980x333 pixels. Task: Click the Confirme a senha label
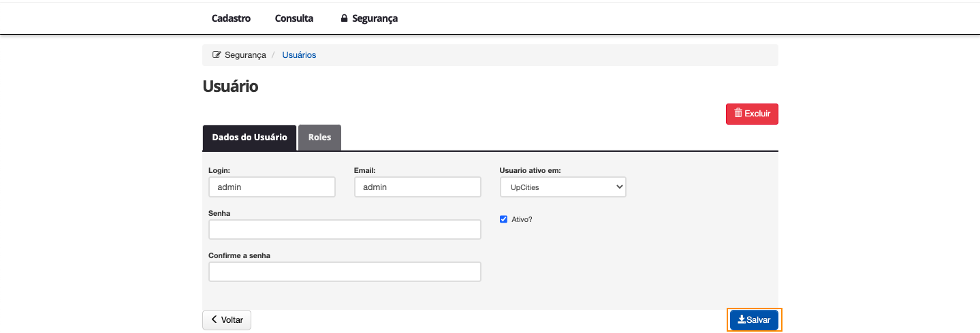(240, 255)
